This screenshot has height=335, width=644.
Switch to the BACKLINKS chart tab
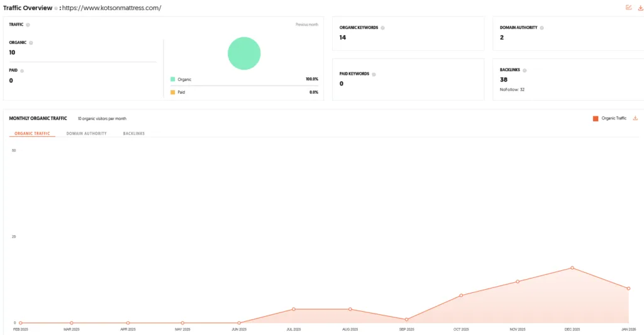(x=134, y=133)
